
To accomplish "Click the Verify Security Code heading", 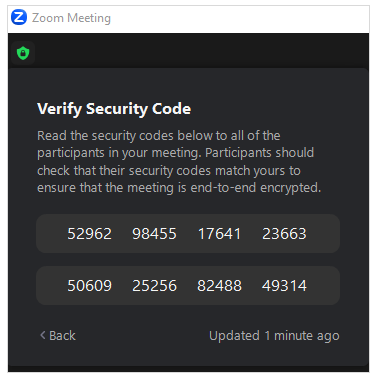I will point(114,109).
